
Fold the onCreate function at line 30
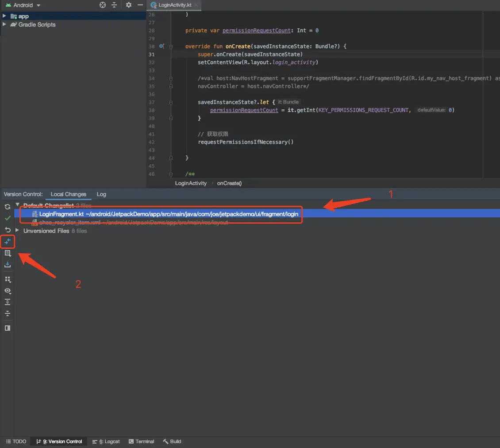click(171, 46)
